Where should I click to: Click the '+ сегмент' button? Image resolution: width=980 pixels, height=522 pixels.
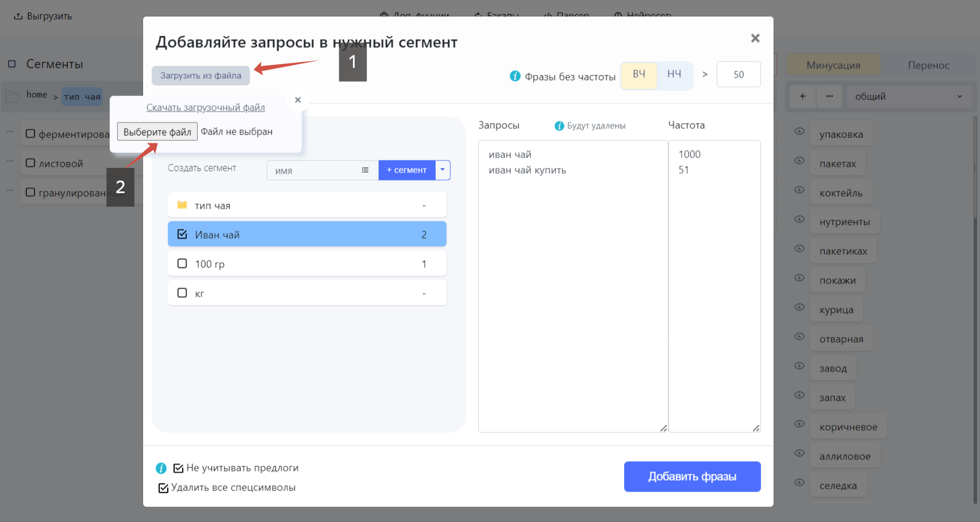click(407, 170)
